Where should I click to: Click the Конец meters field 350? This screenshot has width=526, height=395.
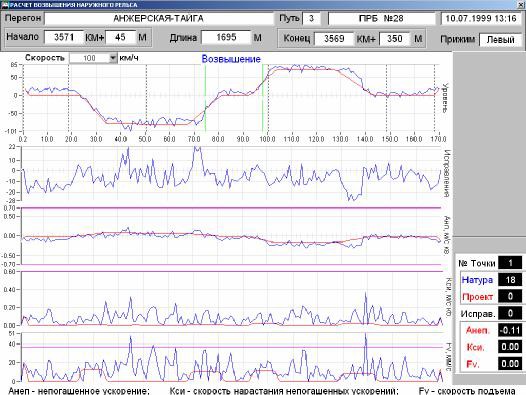click(394, 38)
